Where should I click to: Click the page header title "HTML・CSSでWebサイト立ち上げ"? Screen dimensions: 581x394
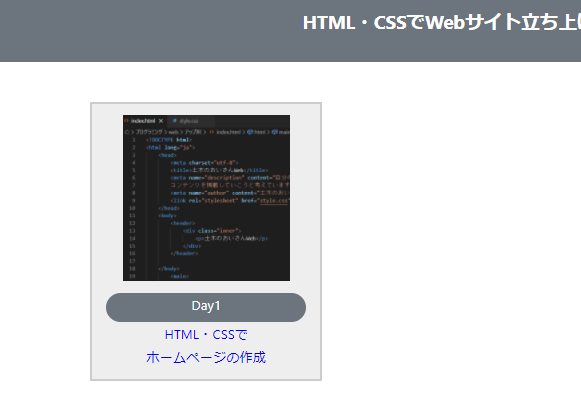point(442,23)
